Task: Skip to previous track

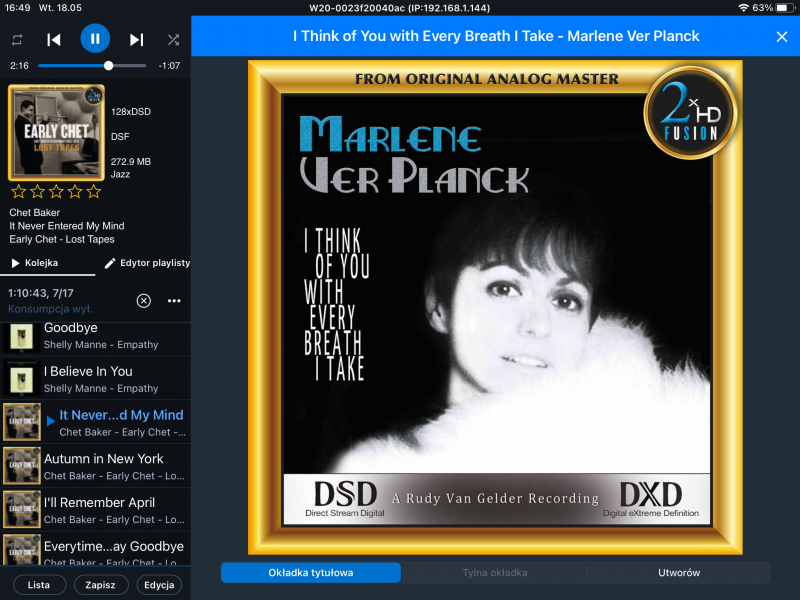Action: tap(54, 40)
